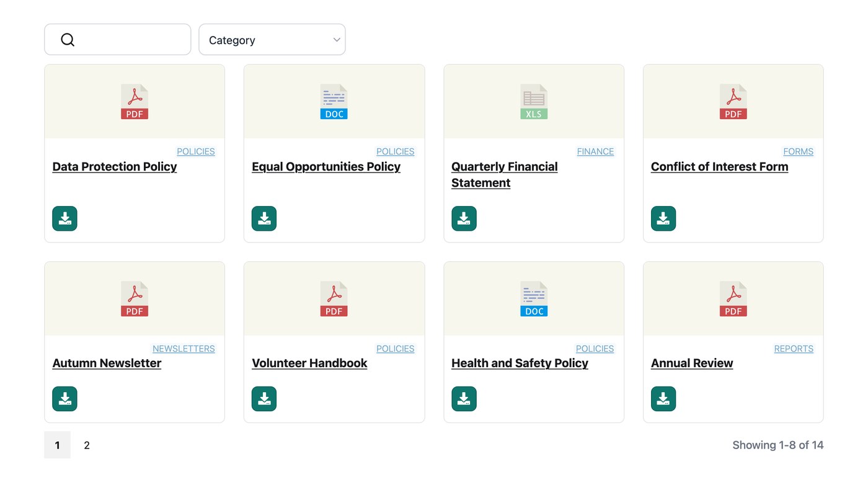Download the Data Protection Policy file
The height and width of the screenshot is (482, 868).
click(64, 218)
